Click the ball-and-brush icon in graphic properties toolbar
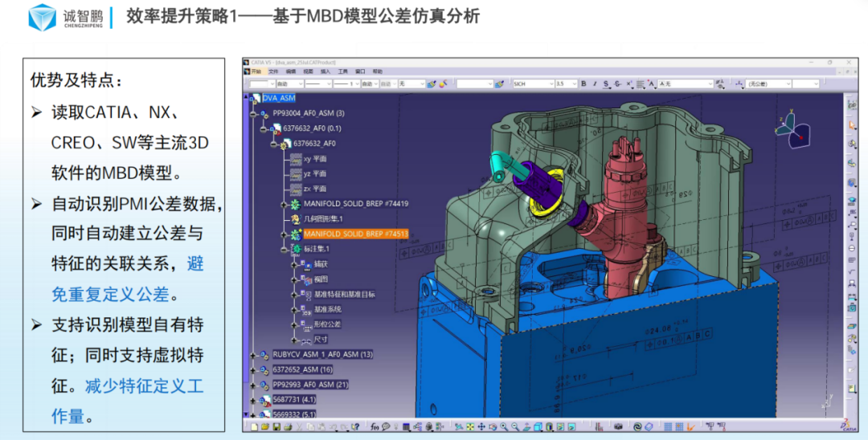 coord(443,84)
